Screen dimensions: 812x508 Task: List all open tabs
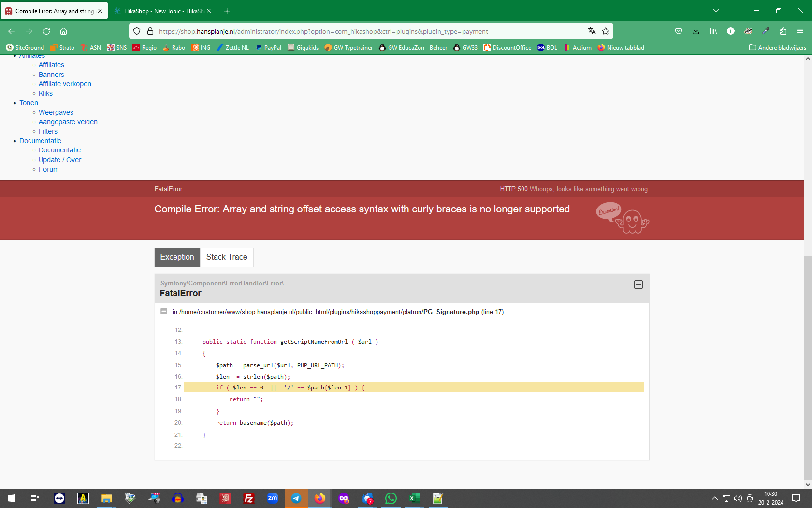(x=716, y=11)
